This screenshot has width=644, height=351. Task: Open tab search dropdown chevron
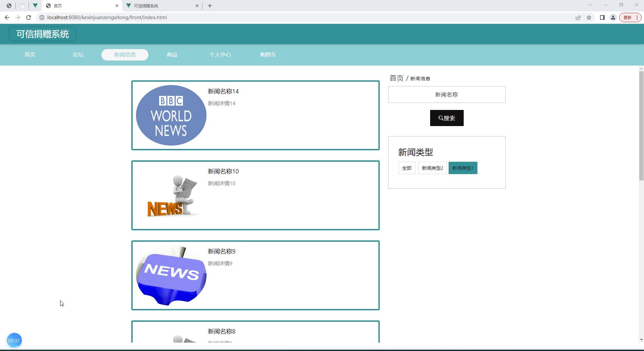pyautogui.click(x=590, y=5)
